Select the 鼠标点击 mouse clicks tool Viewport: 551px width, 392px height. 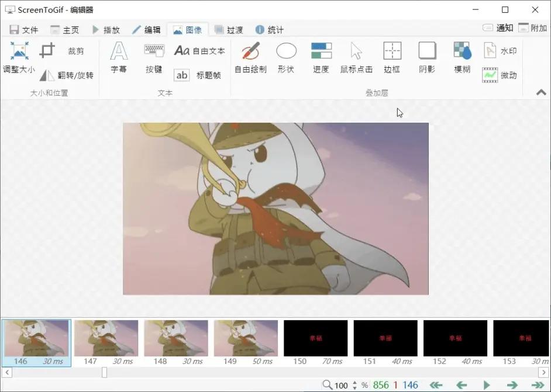356,58
